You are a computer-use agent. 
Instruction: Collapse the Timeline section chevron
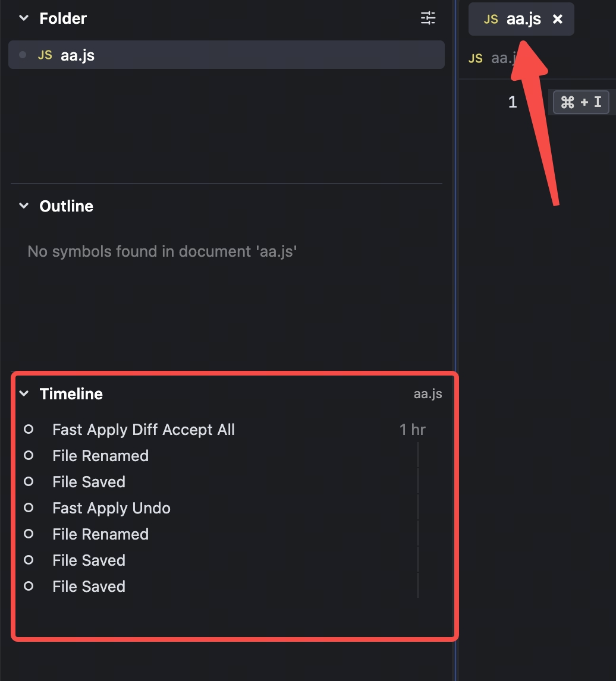pos(24,394)
